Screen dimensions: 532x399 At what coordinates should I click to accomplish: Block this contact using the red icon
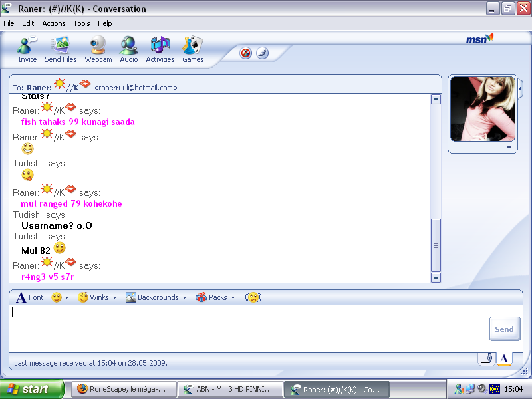pos(246,53)
